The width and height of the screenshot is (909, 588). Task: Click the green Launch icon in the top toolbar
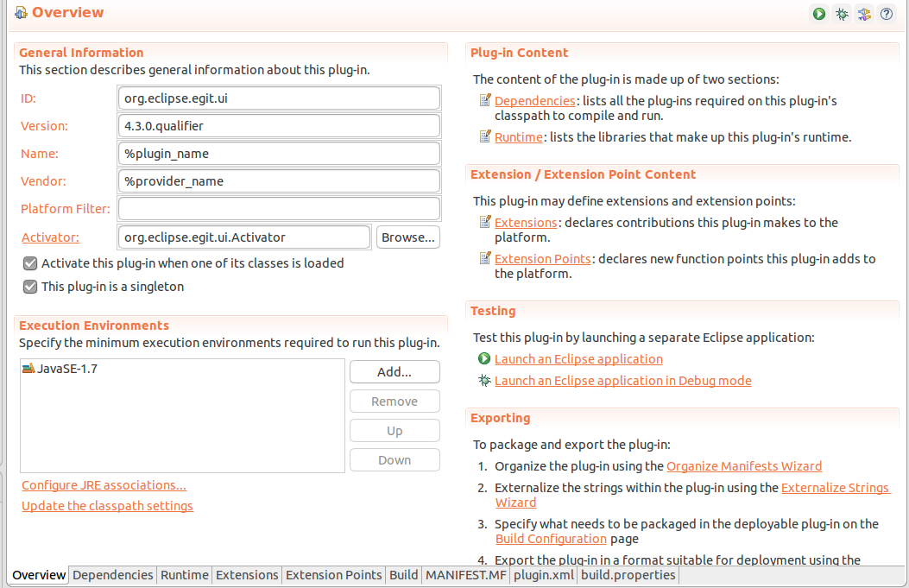[x=819, y=14]
